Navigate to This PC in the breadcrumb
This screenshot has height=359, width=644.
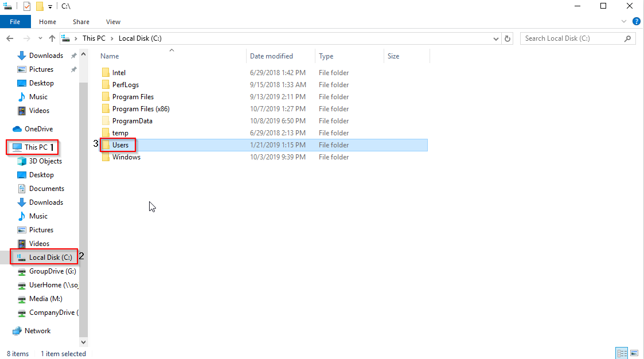click(94, 38)
